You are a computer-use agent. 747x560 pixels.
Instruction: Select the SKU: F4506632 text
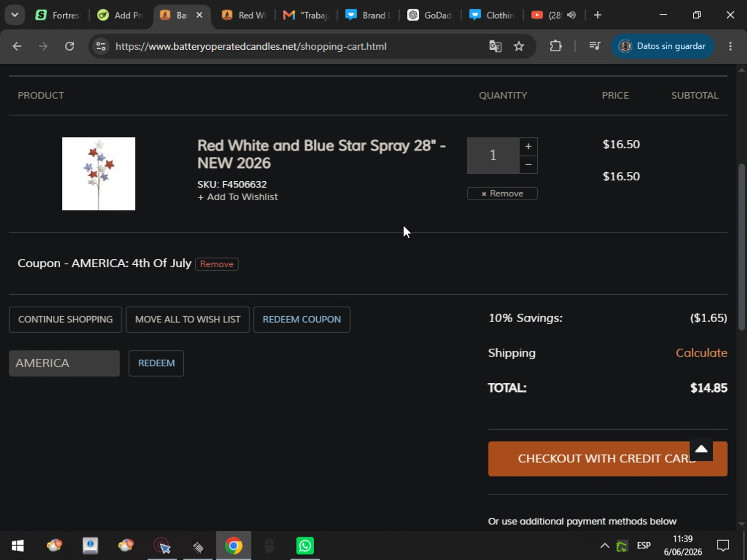tap(232, 185)
